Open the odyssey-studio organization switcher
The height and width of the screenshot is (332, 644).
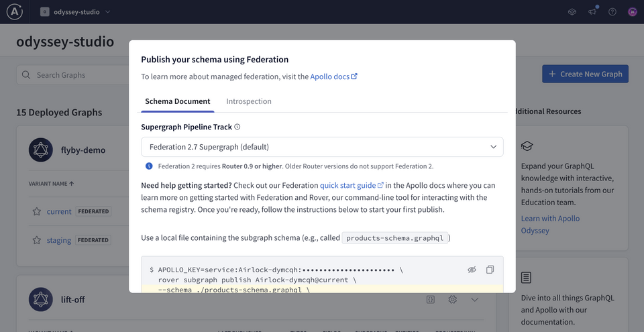76,12
